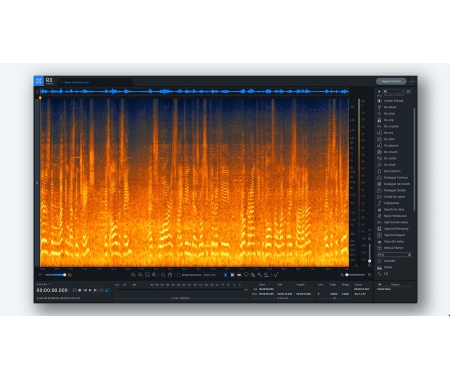
Task: Open the De-plosive module icon
Action: [x=379, y=145]
